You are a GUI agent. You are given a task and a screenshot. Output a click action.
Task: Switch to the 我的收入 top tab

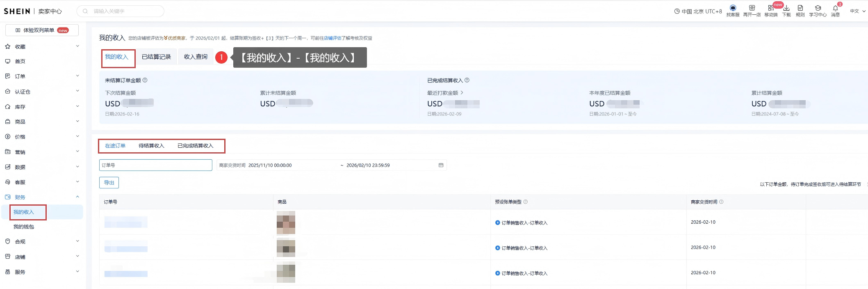click(x=117, y=57)
